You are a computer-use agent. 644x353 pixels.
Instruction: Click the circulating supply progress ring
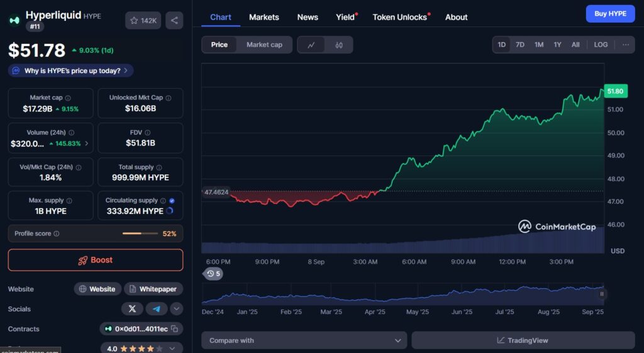tap(170, 211)
